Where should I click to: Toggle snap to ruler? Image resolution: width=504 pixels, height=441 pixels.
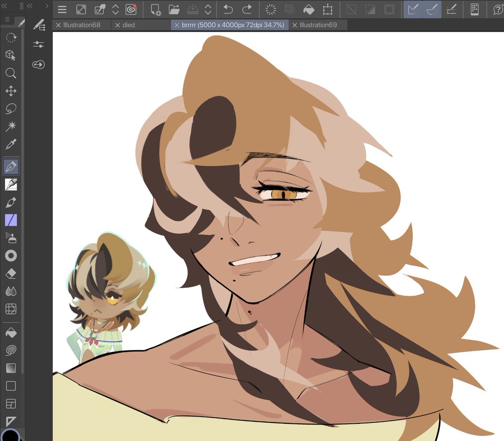click(413, 10)
